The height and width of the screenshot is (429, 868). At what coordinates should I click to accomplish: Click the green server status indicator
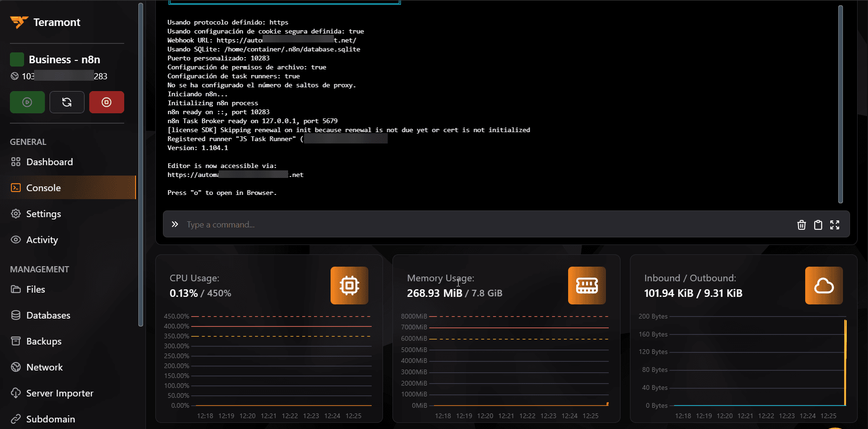click(17, 59)
